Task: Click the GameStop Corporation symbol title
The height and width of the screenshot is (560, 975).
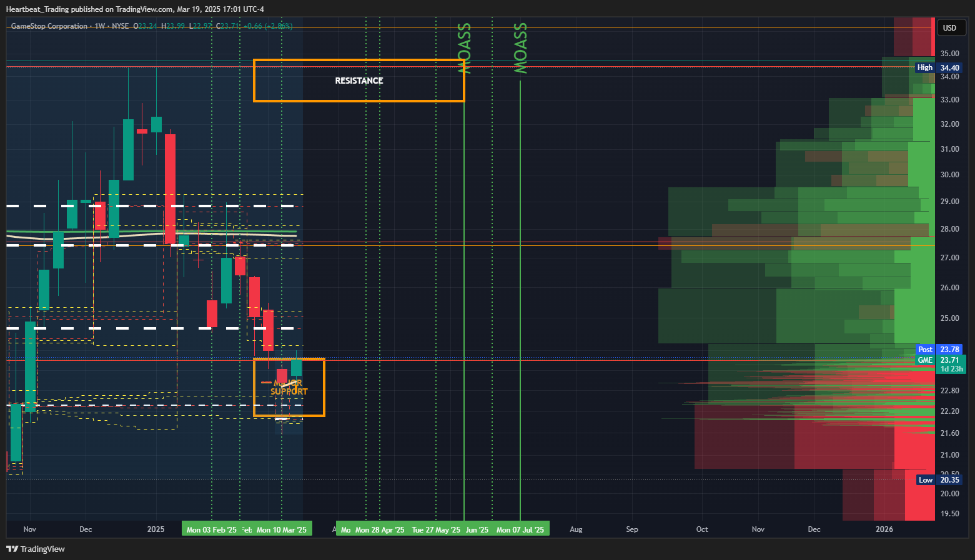Action: pyautogui.click(x=49, y=26)
